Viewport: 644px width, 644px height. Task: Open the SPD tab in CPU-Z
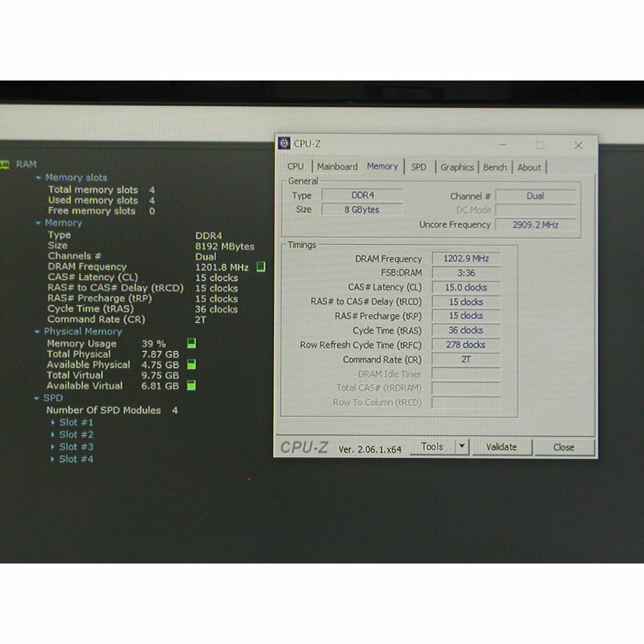pyautogui.click(x=419, y=167)
